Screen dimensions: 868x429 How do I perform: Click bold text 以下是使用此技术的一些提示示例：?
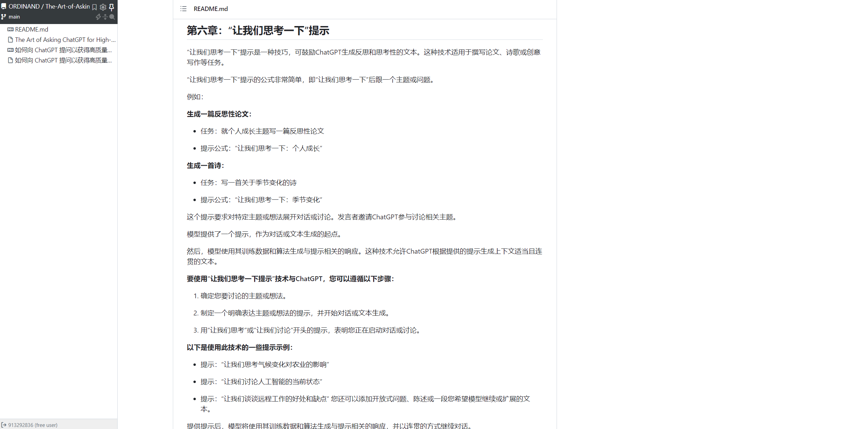click(x=240, y=347)
